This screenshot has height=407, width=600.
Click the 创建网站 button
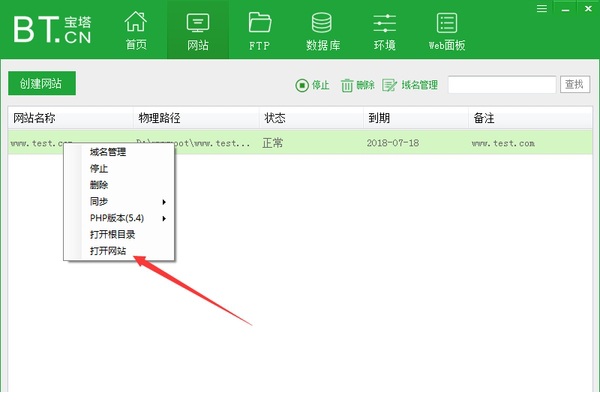click(x=42, y=85)
